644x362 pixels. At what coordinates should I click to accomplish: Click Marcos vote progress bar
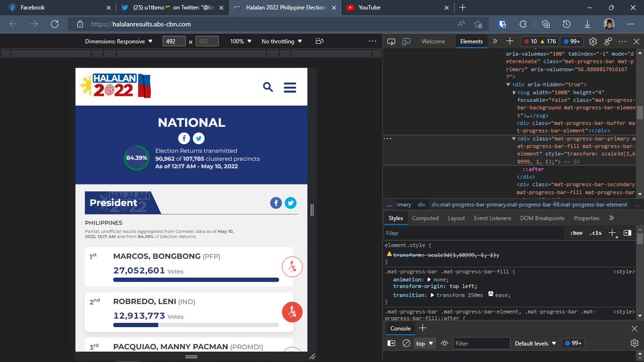196,279
